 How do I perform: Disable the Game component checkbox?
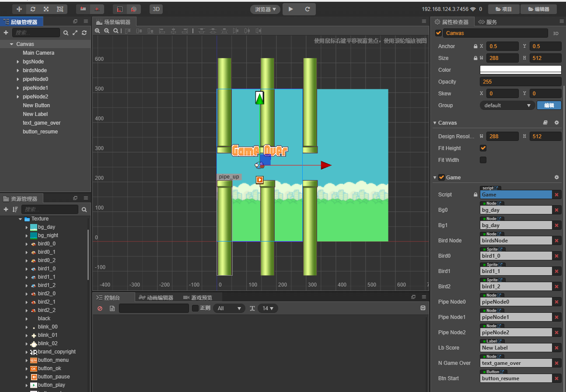coord(441,177)
